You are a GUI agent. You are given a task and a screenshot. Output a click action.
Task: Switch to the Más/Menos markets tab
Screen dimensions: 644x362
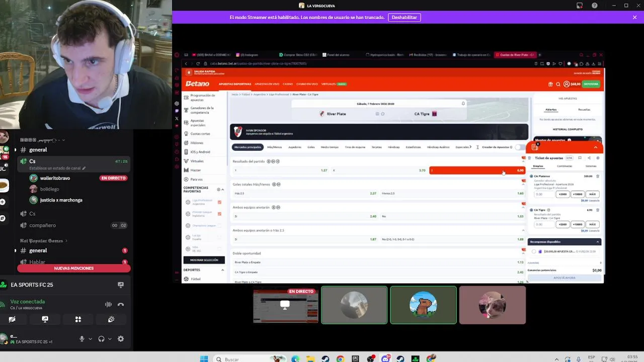pyautogui.click(x=274, y=147)
